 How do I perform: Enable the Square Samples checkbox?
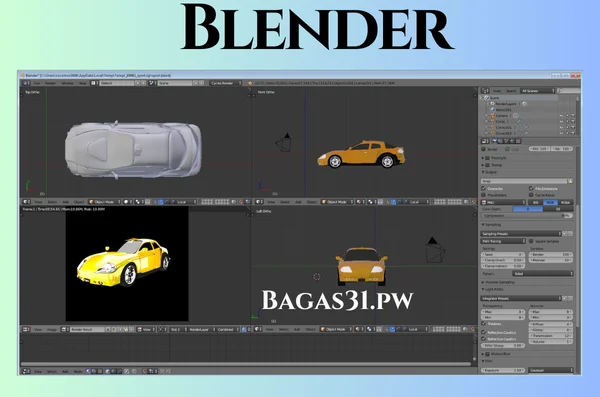click(531, 241)
